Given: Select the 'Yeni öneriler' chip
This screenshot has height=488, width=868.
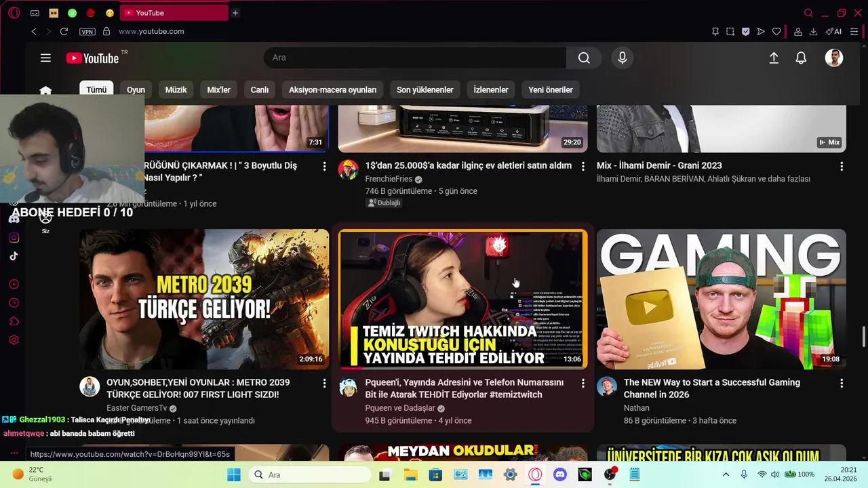Looking at the screenshot, I should tap(551, 89).
